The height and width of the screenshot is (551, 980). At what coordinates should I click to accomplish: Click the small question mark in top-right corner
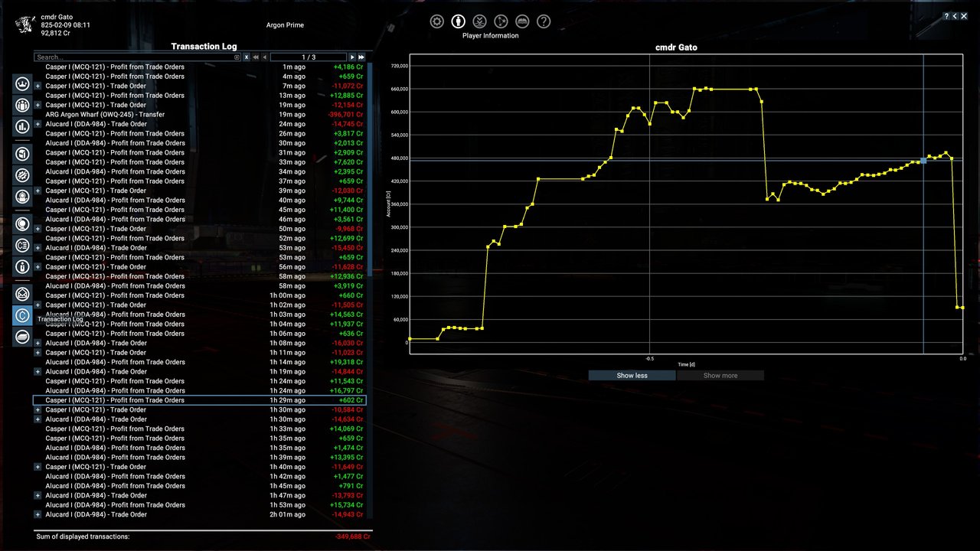click(946, 16)
